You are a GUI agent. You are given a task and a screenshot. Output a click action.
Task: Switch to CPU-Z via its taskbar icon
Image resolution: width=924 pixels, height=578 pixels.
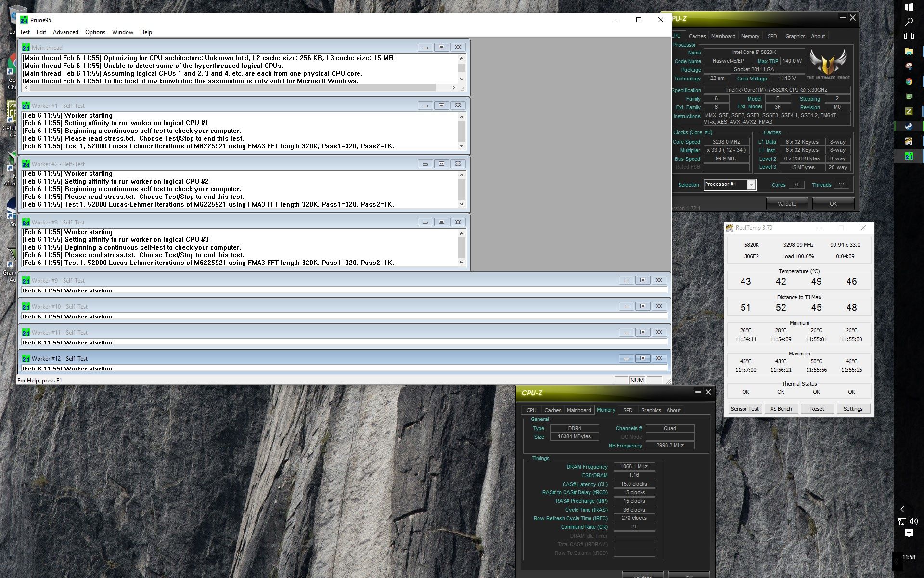(909, 111)
